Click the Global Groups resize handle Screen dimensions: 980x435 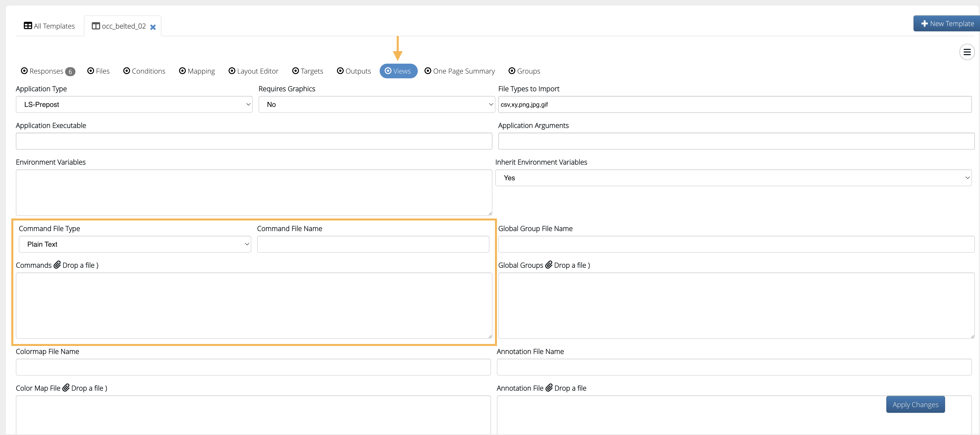(x=972, y=336)
